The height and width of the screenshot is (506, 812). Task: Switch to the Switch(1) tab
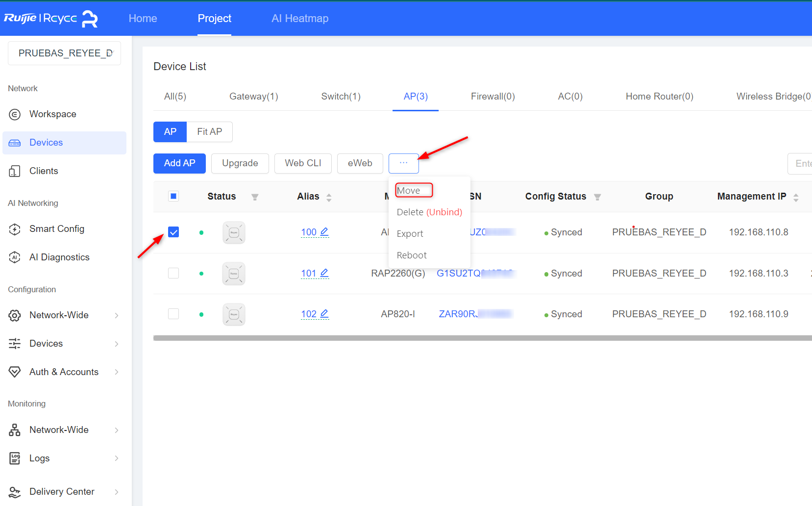(341, 97)
